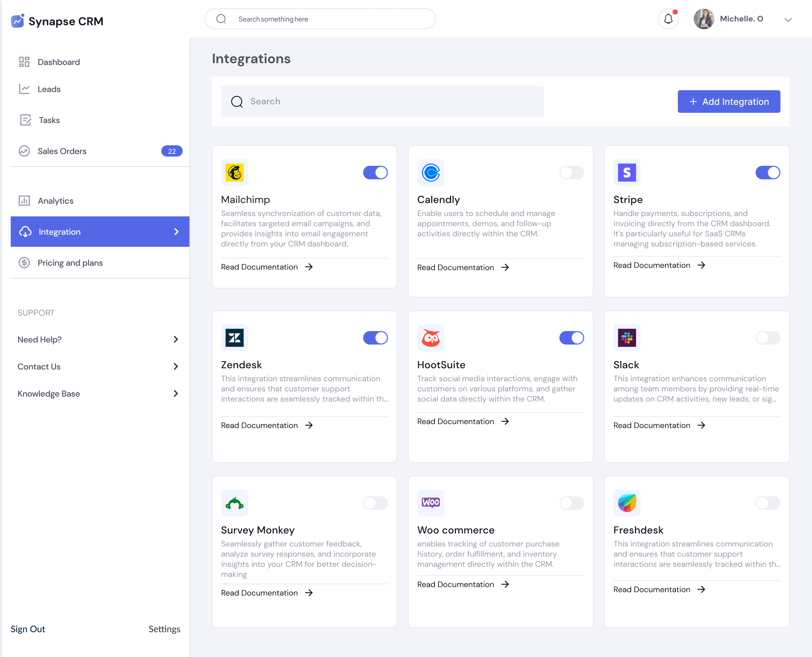Open Woo commerce Read Documentation link
Viewport: 812px width, 657px height.
pos(463,584)
